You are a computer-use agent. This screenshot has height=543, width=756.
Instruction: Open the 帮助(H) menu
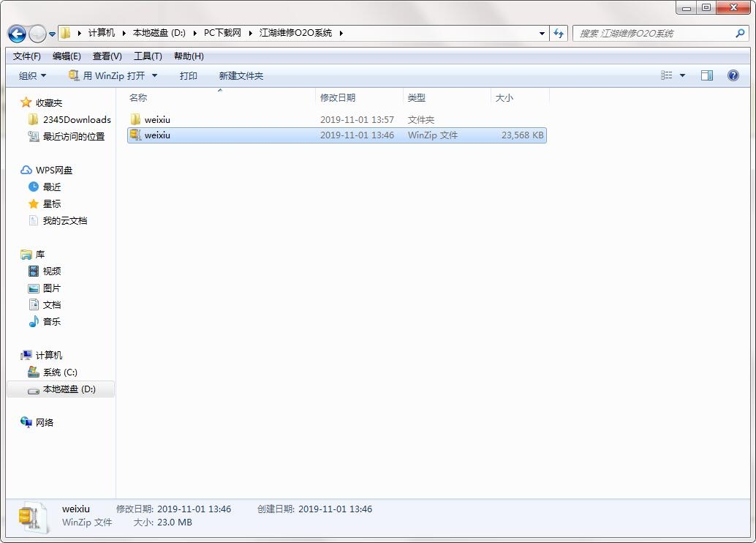(189, 56)
